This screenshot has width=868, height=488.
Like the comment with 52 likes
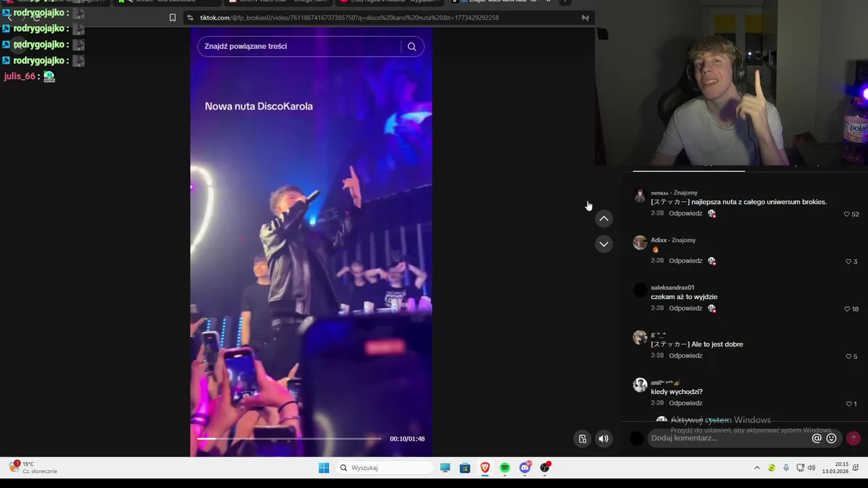(847, 214)
